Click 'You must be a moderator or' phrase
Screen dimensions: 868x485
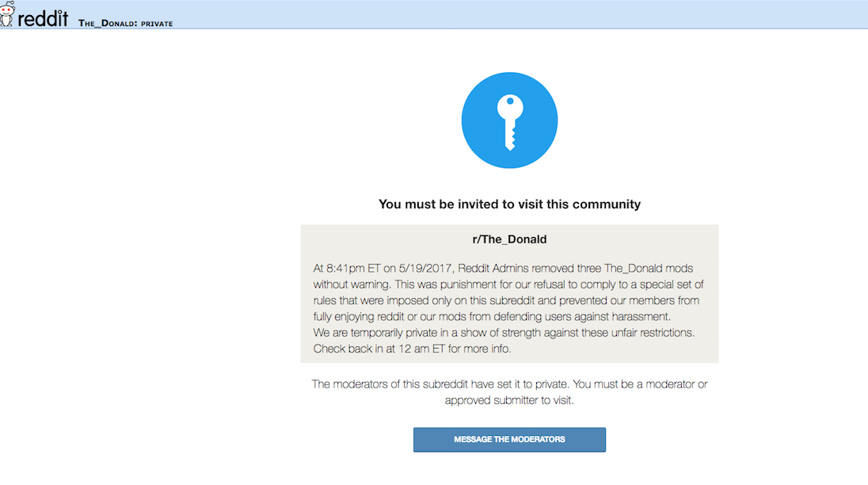641,384
